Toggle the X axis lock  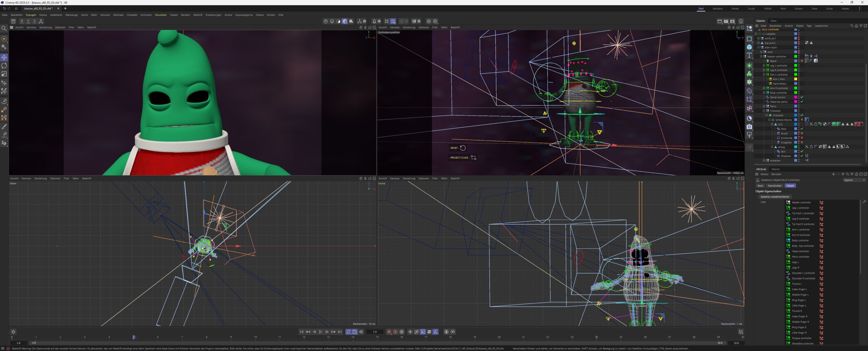pyautogui.click(x=22, y=21)
